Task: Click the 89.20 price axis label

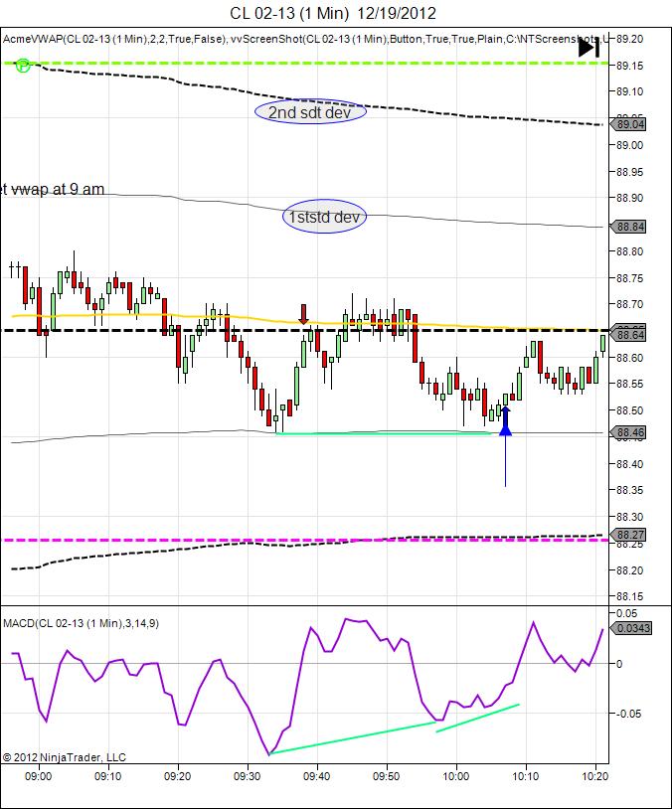Action: (629, 39)
